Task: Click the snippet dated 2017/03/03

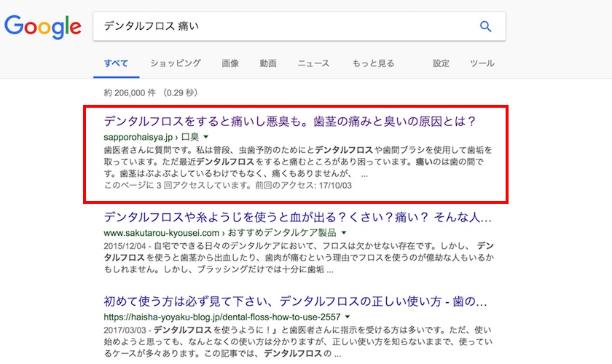Action: coord(299,341)
